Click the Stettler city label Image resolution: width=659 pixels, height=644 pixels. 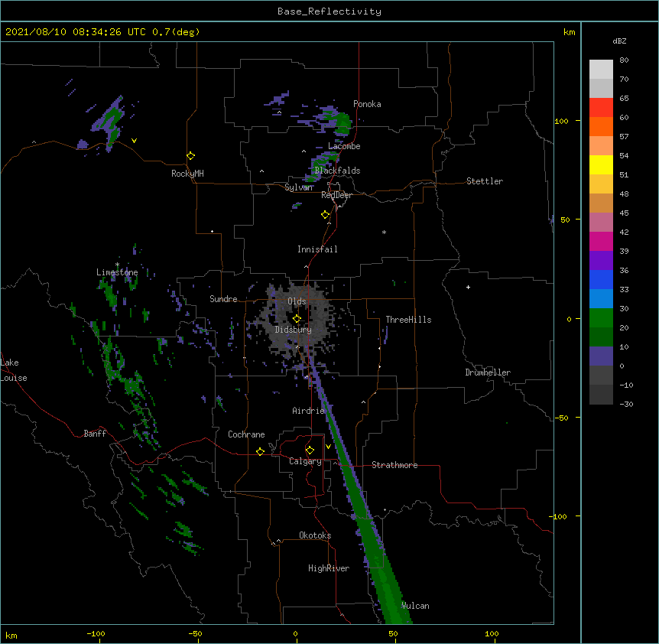pyautogui.click(x=485, y=181)
